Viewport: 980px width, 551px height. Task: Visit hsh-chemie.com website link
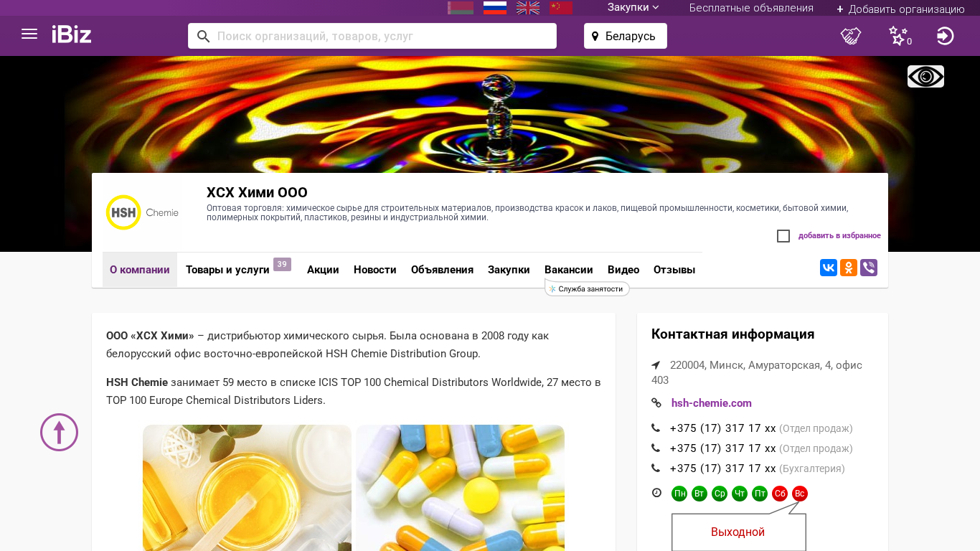(x=712, y=403)
